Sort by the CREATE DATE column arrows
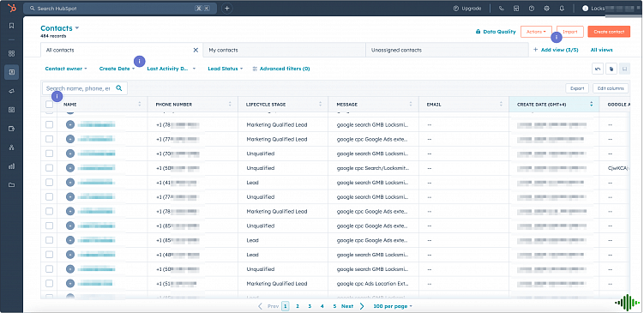Screen dimensions: 644x313 pyautogui.click(x=592, y=105)
